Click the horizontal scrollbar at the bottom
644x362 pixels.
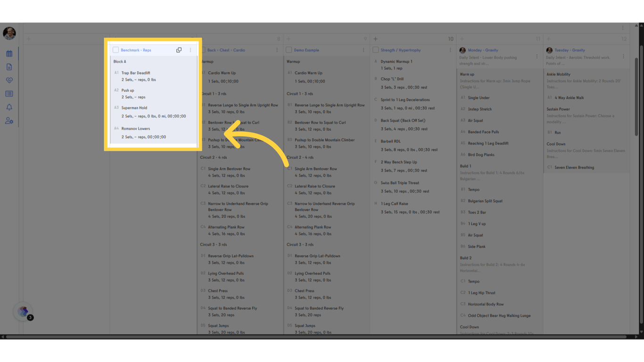tap(316, 337)
